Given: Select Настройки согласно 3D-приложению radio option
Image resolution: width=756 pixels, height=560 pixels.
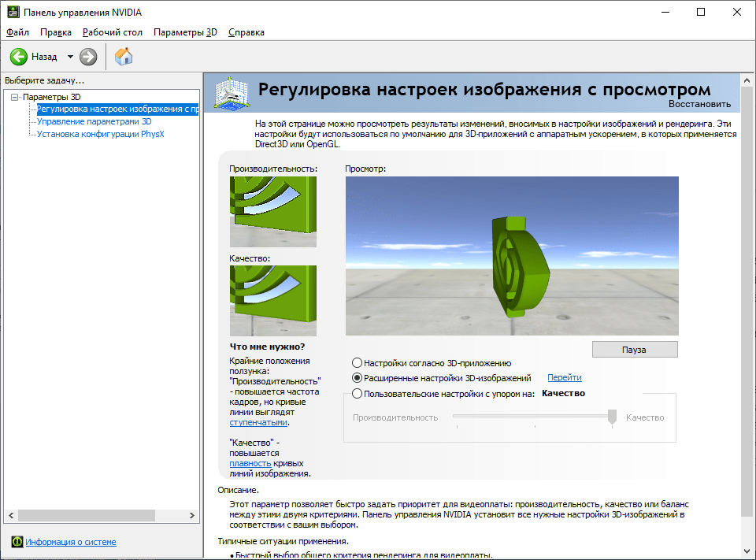Looking at the screenshot, I should [358, 363].
